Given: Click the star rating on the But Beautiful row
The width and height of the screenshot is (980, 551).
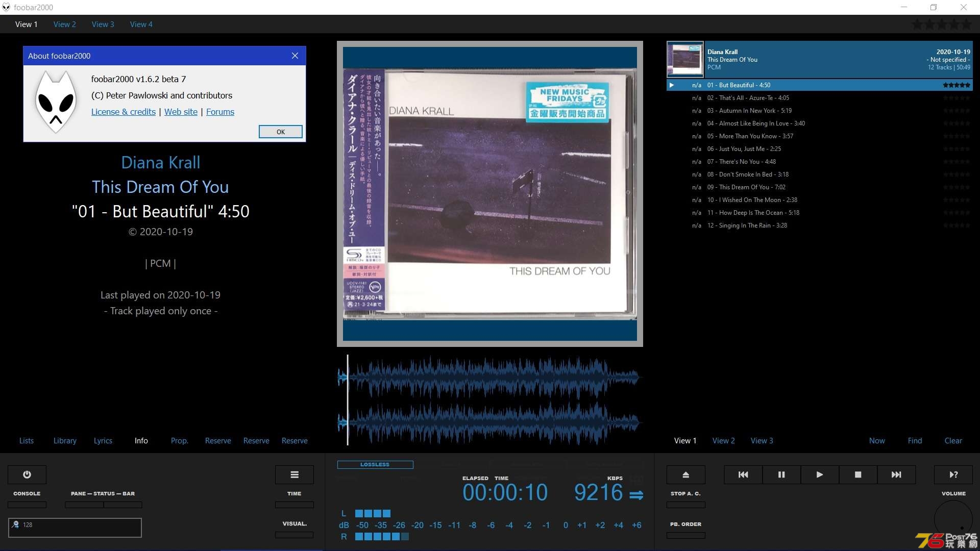Looking at the screenshot, I should tap(957, 85).
